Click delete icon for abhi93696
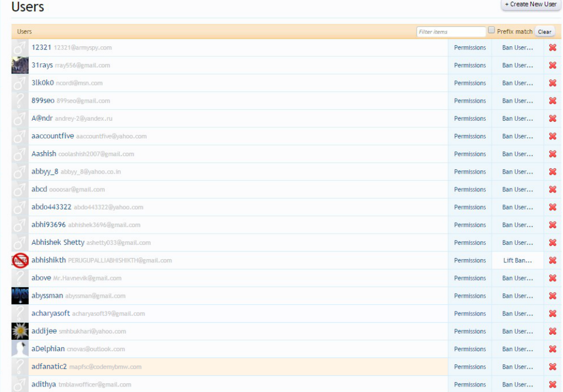This screenshot has height=392, width=563. [x=553, y=225]
